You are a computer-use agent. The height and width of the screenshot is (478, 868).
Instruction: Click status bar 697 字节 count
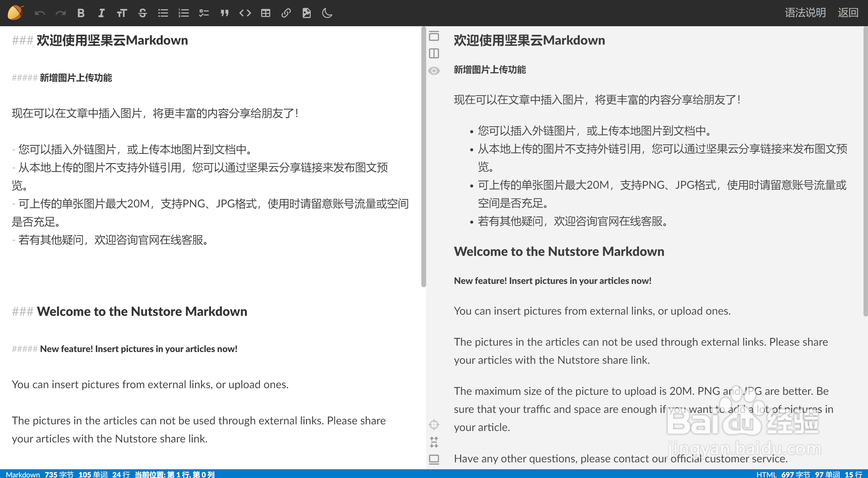coord(796,474)
